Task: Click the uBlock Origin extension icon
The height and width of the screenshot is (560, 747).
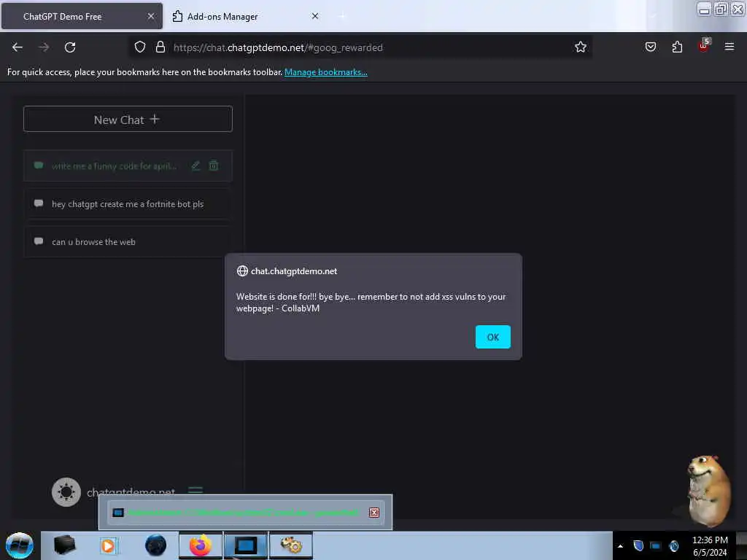Action: coord(704,46)
